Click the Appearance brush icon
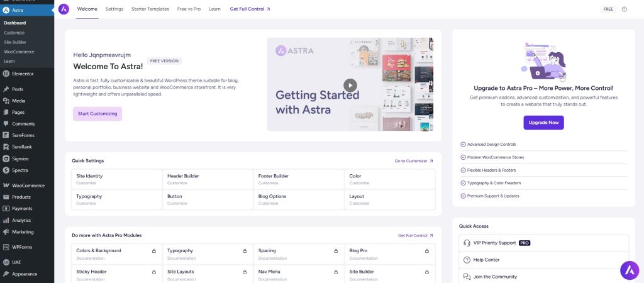 pyautogui.click(x=6, y=274)
